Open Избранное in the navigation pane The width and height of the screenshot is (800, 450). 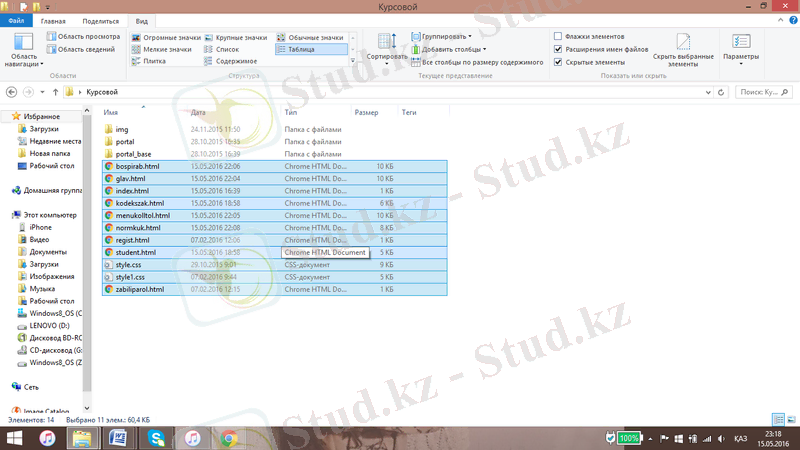(41, 116)
